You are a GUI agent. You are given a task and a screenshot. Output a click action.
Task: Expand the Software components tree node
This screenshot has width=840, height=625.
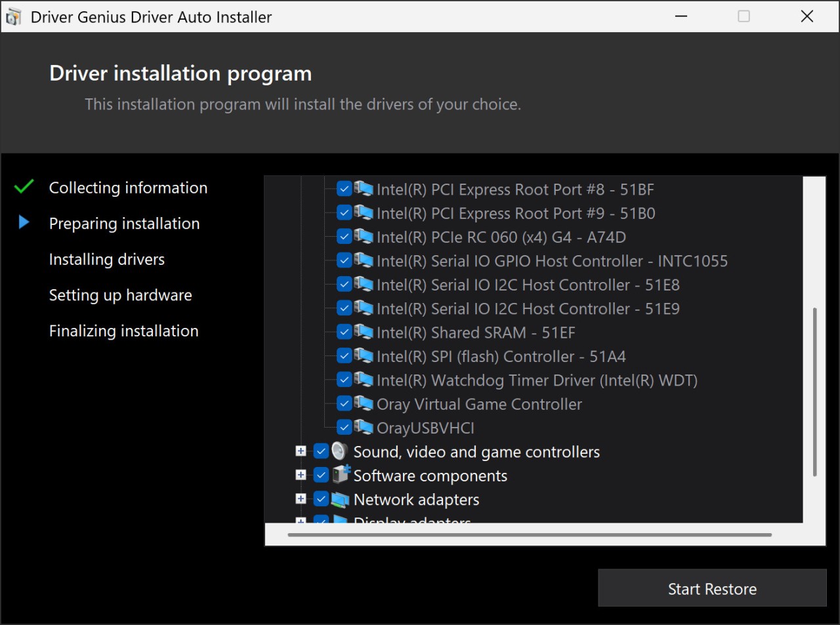[x=301, y=475]
